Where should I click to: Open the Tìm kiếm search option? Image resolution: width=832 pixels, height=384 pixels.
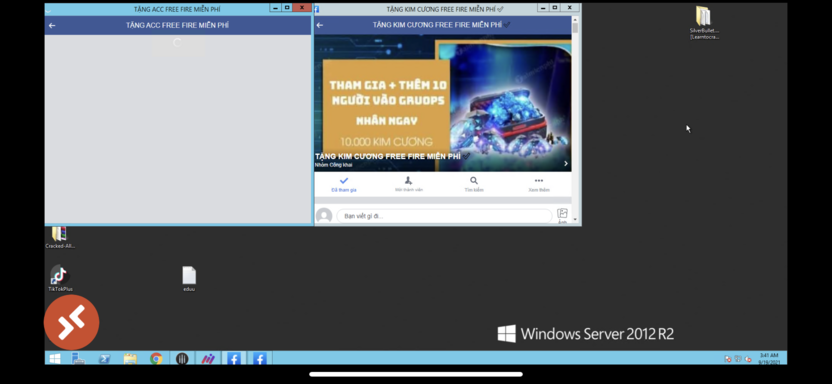[x=474, y=184]
